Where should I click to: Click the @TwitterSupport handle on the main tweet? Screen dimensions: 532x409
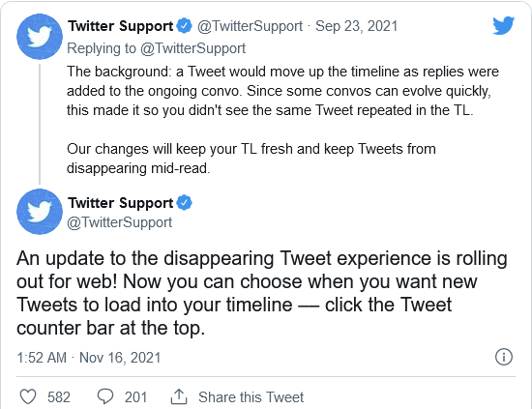(119, 222)
